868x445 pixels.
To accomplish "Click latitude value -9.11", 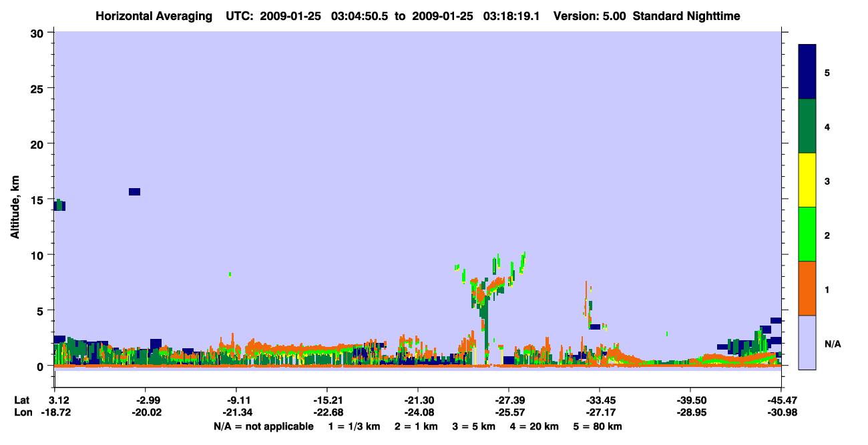I will click(x=236, y=400).
